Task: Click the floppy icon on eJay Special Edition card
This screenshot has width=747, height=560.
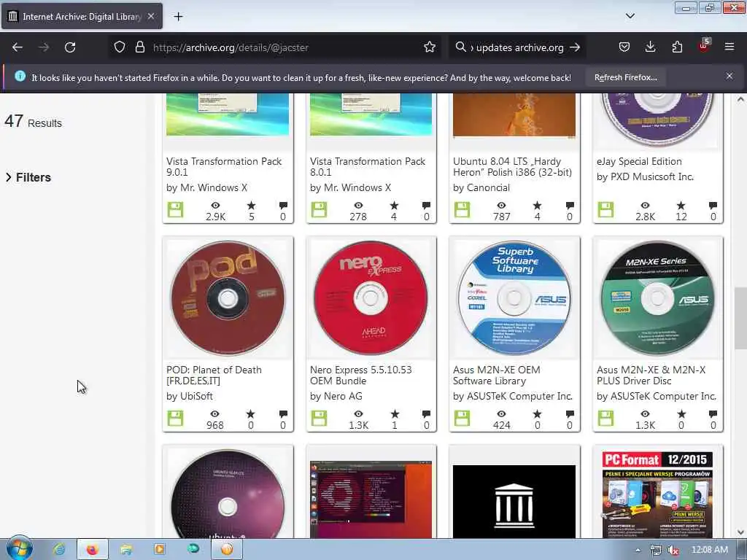Action: (x=605, y=210)
